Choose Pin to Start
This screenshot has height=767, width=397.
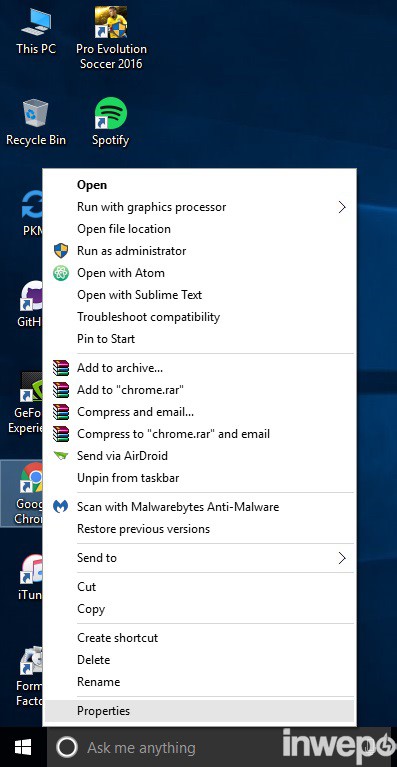pyautogui.click(x=199, y=339)
